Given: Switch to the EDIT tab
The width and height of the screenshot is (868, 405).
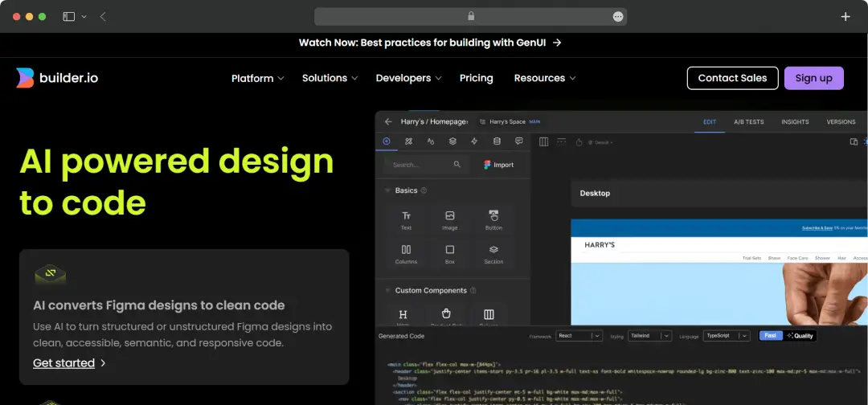Looking at the screenshot, I should click(710, 121).
